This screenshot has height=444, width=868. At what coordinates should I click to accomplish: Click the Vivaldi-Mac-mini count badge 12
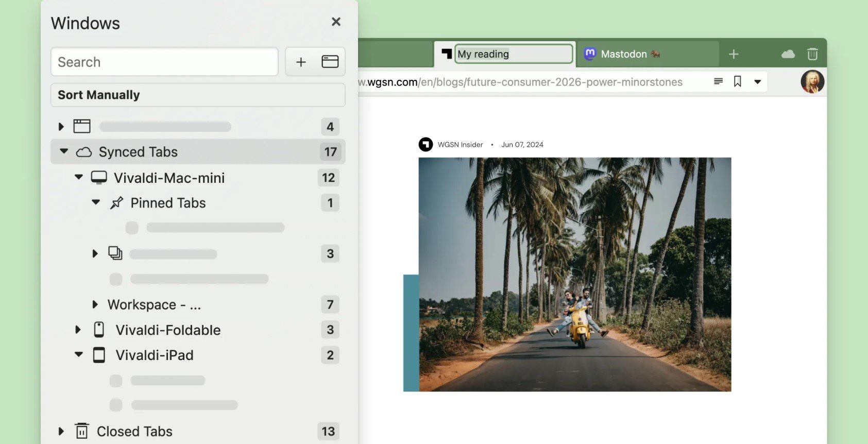tap(328, 178)
